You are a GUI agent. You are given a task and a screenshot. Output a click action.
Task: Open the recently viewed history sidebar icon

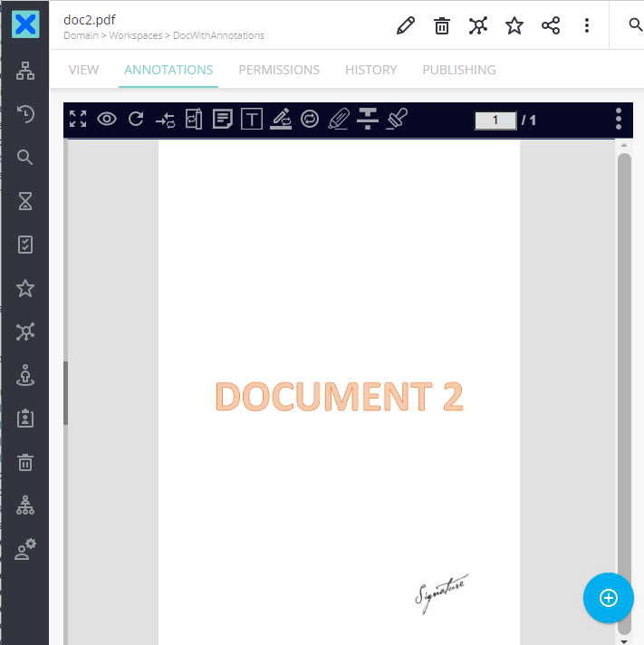25,114
